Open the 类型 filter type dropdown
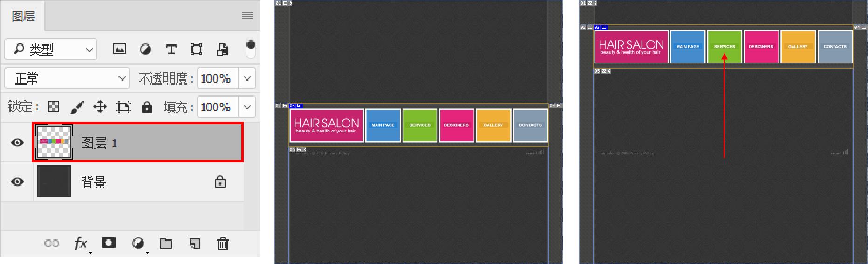The width and height of the screenshot is (868, 264). coord(51,49)
